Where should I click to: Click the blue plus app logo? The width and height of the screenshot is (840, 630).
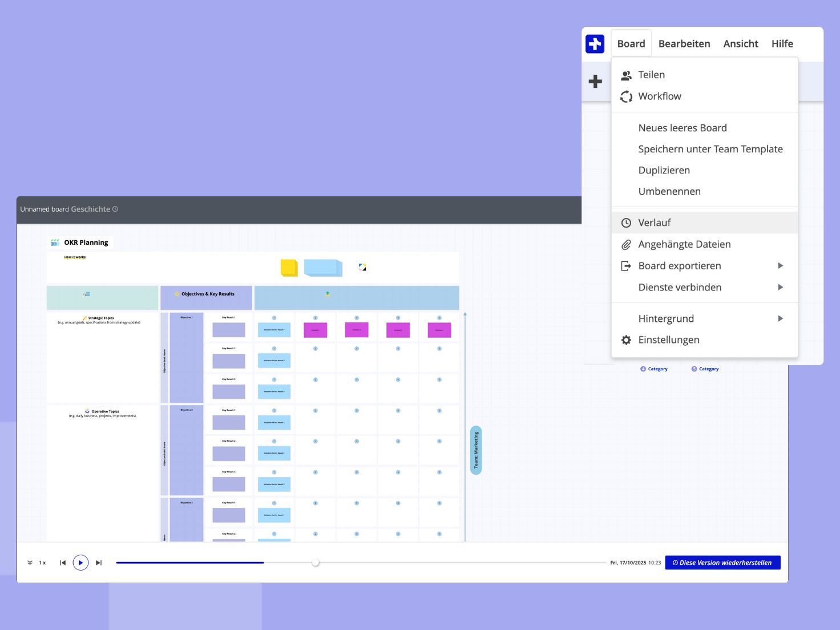[x=595, y=44]
